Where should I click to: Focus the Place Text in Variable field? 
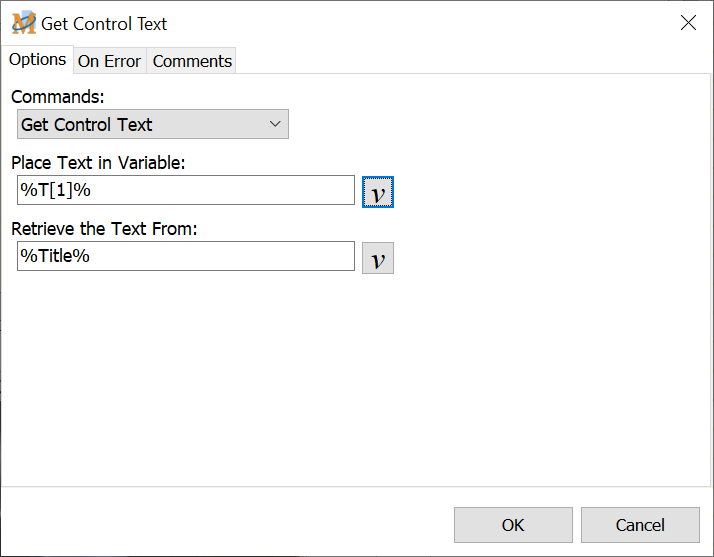pyautogui.click(x=185, y=190)
